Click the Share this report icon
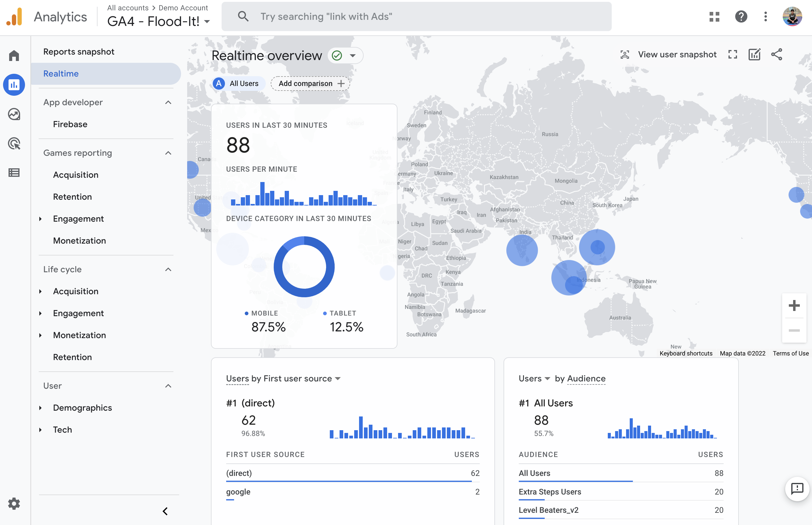 click(777, 55)
